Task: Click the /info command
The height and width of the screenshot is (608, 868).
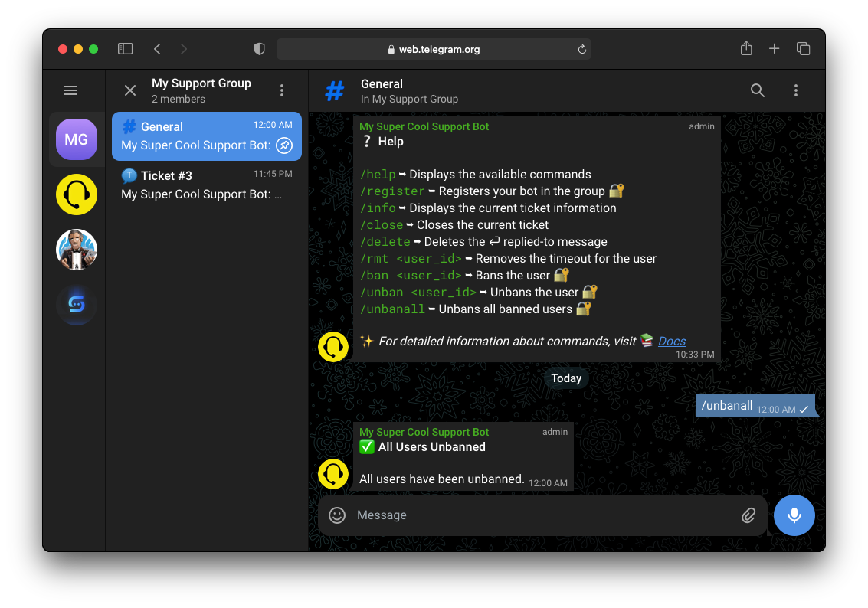Action: click(x=378, y=208)
